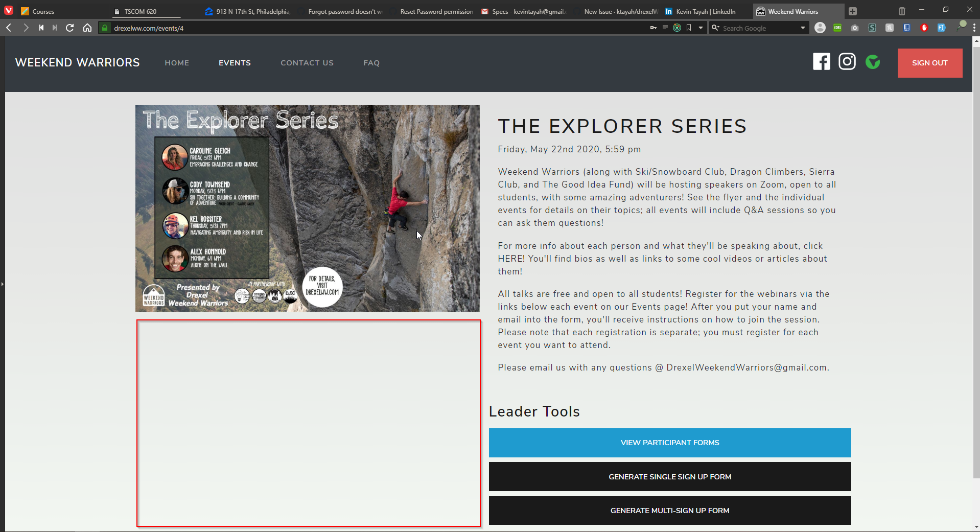The height and width of the screenshot is (532, 980).
Task: Click VIEW PARTICIPANT FORMS button
Action: 670,443
